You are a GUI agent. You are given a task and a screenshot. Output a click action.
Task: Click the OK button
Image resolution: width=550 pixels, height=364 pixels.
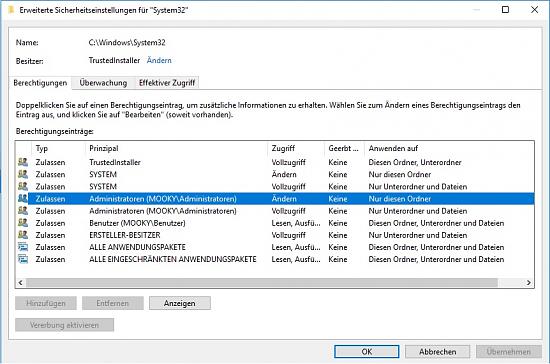click(367, 352)
